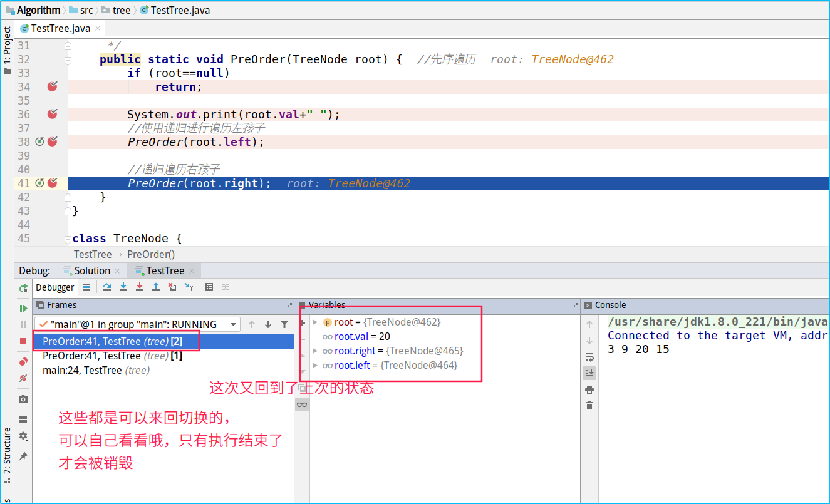This screenshot has height=504, width=830.
Task: Click Force Step Into red arrow
Action: point(140,287)
